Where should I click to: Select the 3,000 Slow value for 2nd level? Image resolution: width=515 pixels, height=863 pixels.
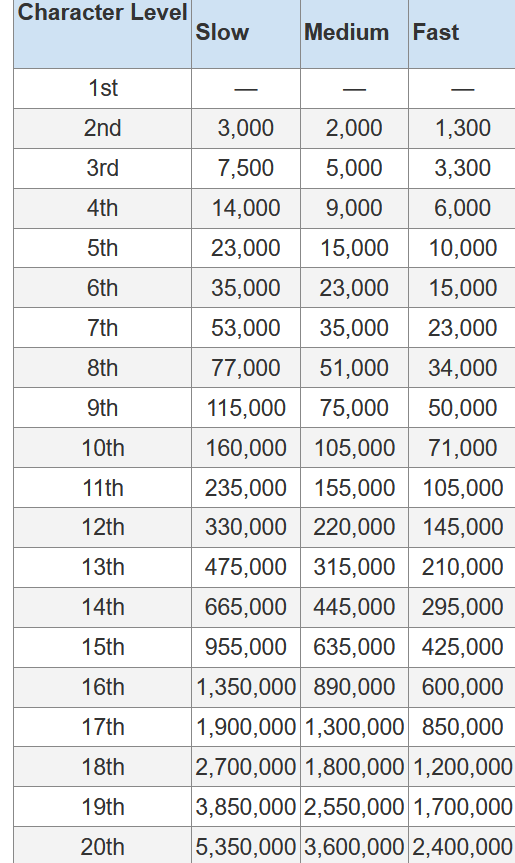pos(245,128)
